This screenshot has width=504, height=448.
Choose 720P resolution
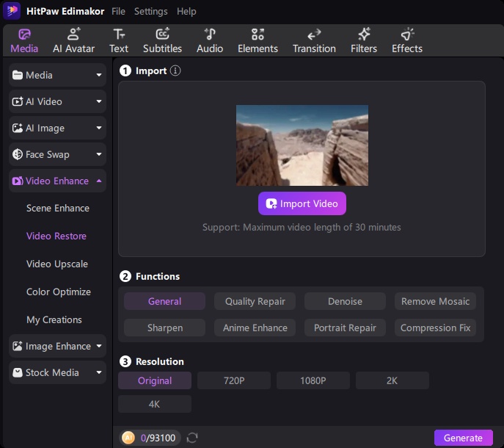point(234,380)
